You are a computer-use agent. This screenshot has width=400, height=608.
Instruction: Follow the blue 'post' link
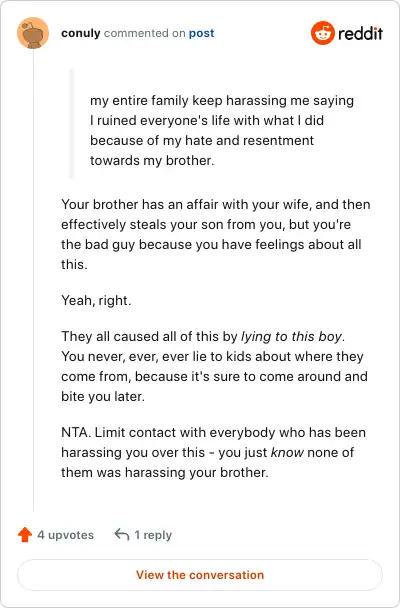pyautogui.click(x=202, y=33)
